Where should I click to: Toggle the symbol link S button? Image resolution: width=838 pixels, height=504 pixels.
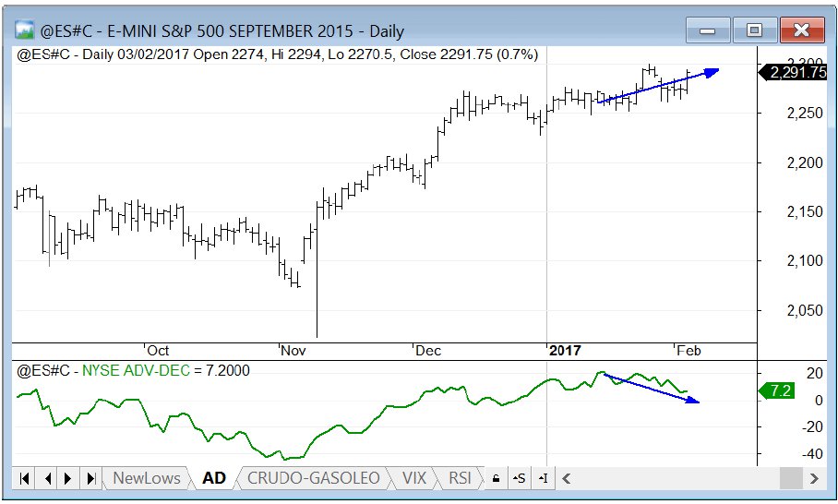(x=519, y=478)
